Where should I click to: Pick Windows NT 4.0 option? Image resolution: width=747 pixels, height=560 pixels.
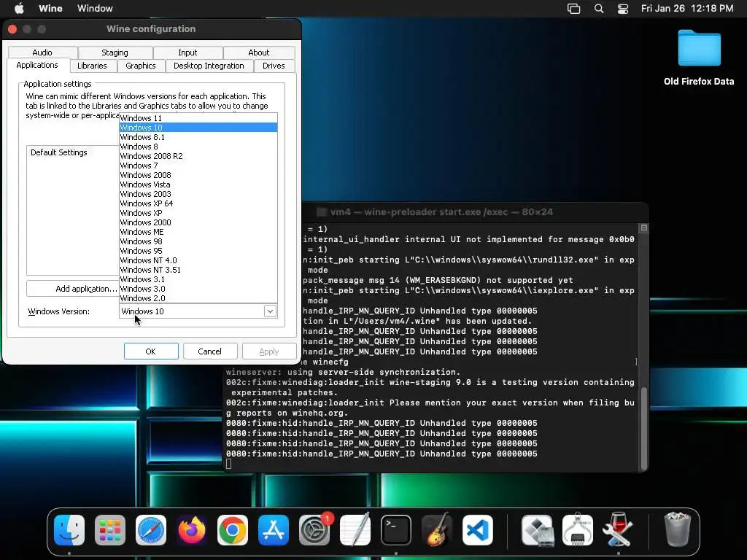[198, 260]
